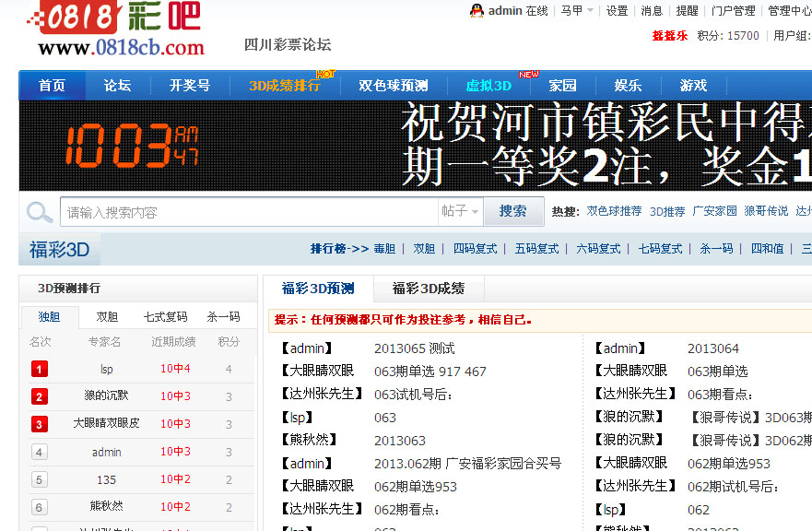Open post 2013064 by admin
The width and height of the screenshot is (812, 531).
713,348
